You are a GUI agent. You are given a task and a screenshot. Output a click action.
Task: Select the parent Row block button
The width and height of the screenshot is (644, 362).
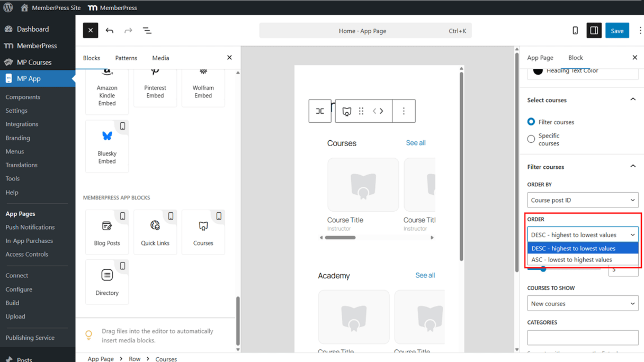coord(320,111)
